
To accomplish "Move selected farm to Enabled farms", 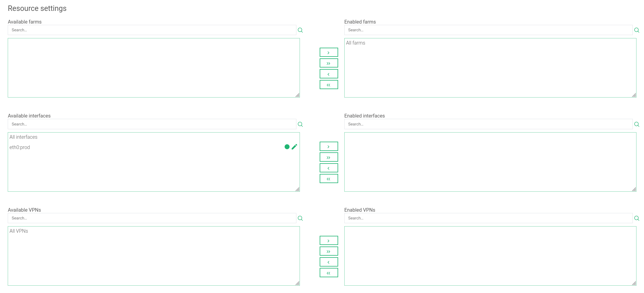I will [329, 52].
